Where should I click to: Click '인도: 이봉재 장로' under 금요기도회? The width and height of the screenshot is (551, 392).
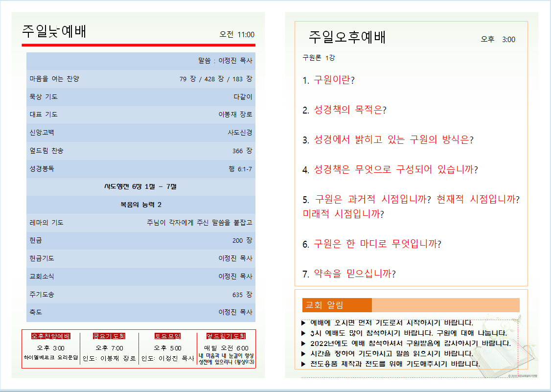click(x=109, y=358)
